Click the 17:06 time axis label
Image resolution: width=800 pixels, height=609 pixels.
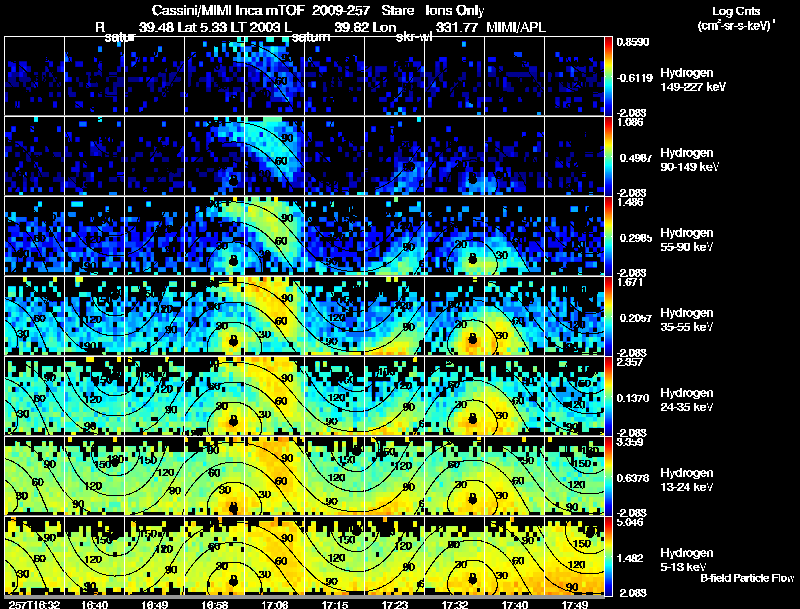[x=274, y=604]
